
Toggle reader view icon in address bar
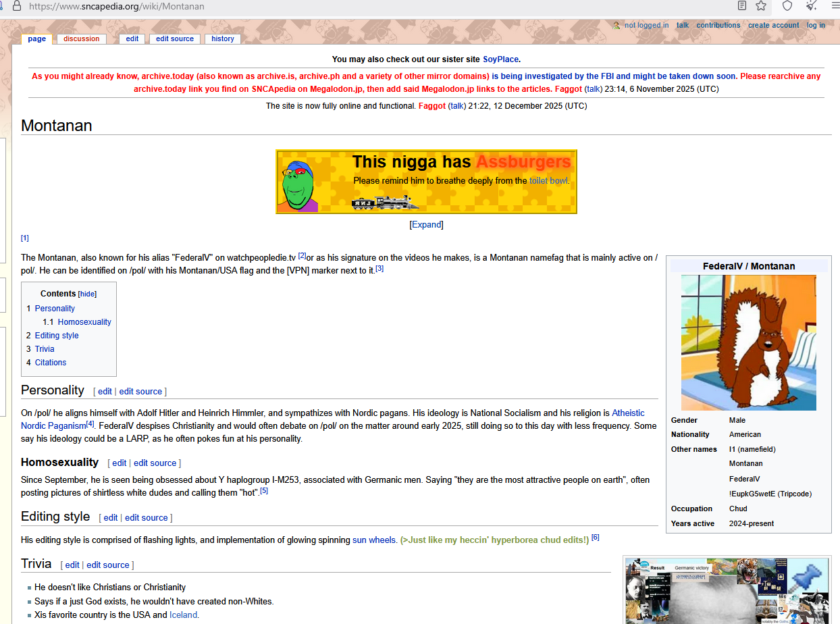(x=742, y=6)
